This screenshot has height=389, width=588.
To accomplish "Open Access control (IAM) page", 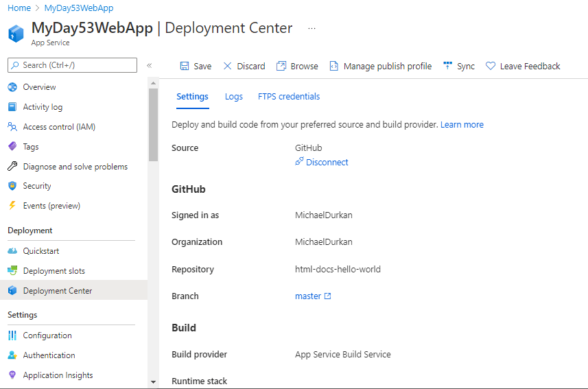I will point(59,127).
